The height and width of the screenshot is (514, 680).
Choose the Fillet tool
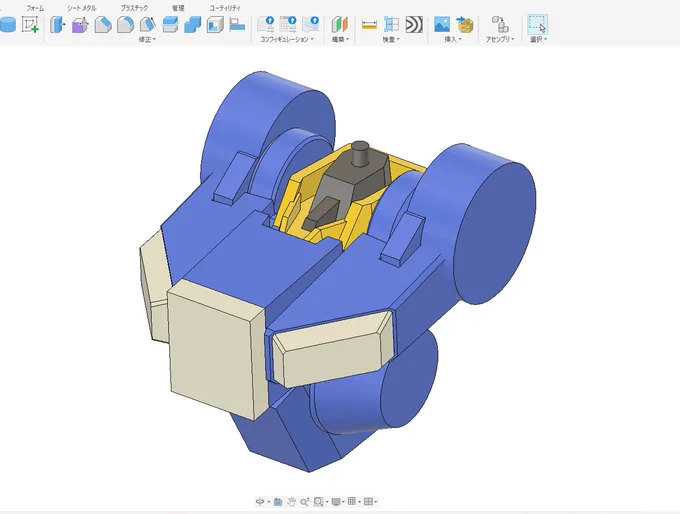point(125,25)
